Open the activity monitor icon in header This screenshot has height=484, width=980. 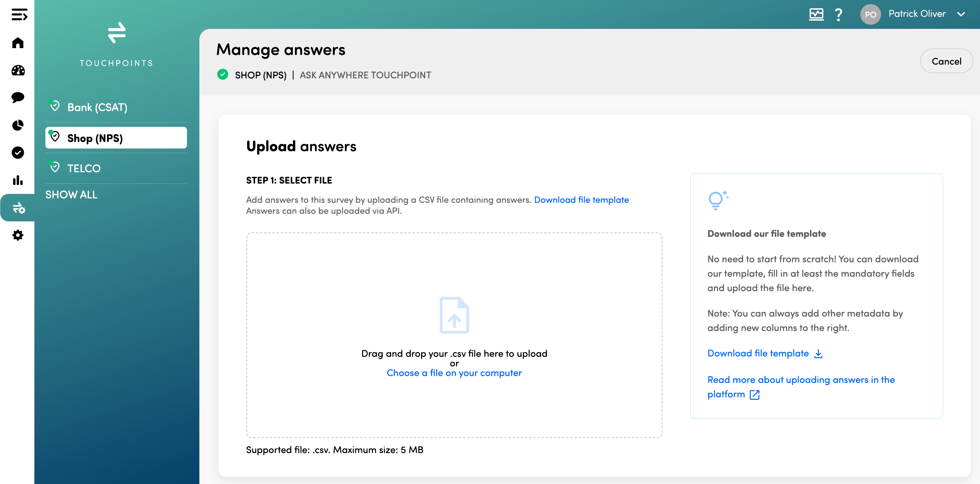(816, 14)
